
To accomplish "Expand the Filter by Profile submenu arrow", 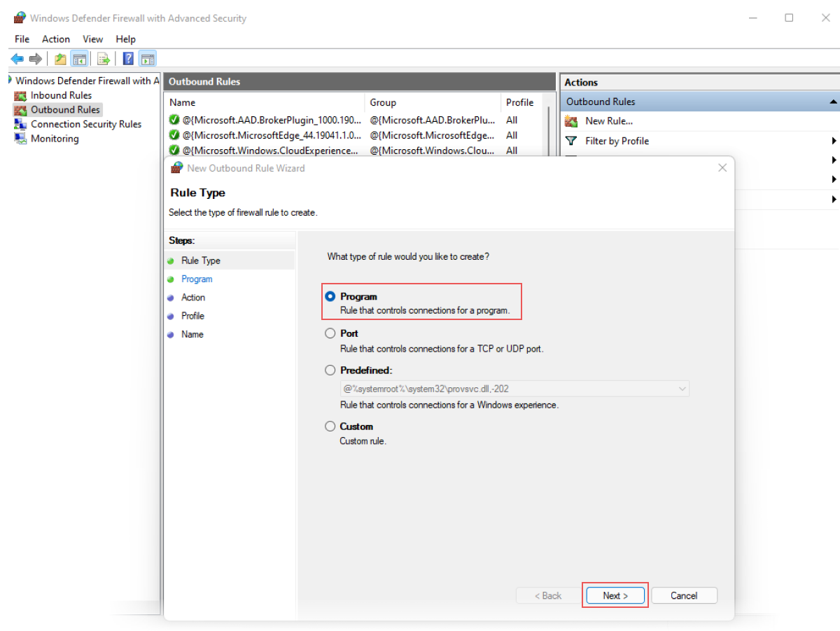I will 833,141.
